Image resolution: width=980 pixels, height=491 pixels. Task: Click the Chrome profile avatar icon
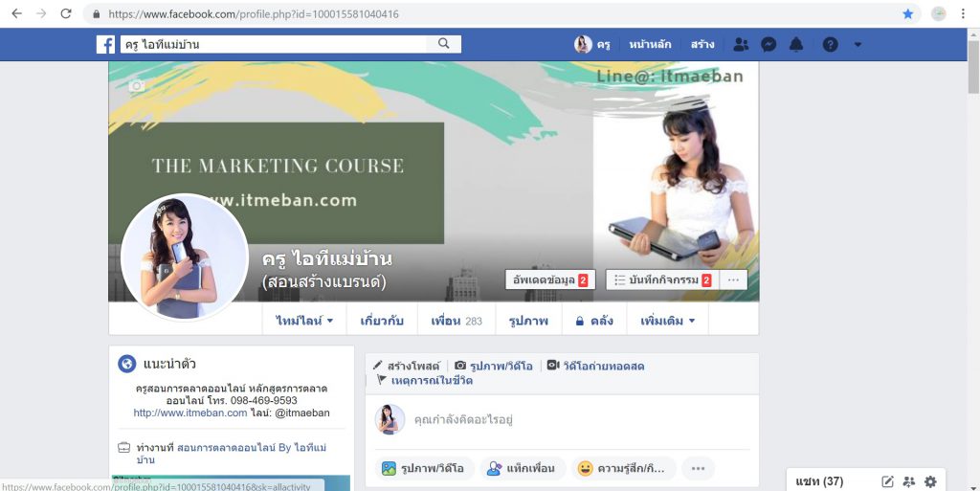(938, 13)
